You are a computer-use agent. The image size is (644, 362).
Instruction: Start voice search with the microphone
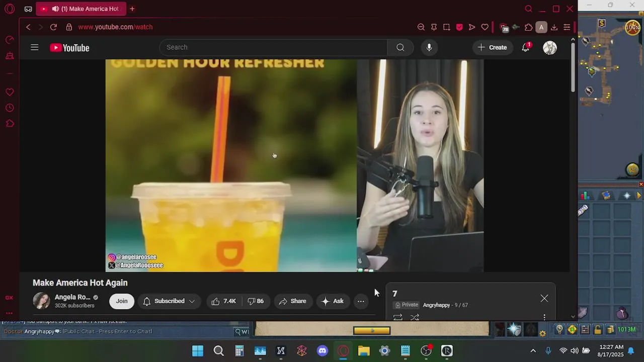coord(429,47)
